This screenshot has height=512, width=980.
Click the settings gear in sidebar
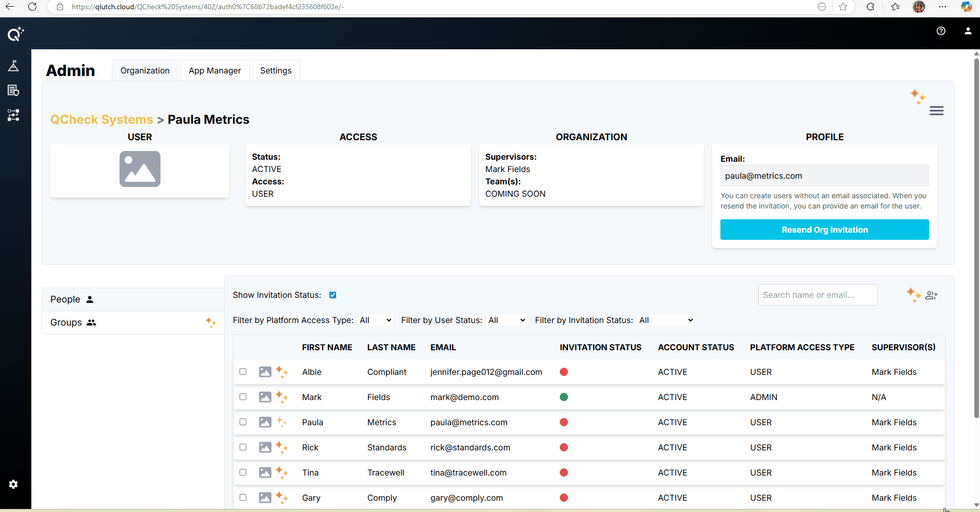click(x=13, y=484)
